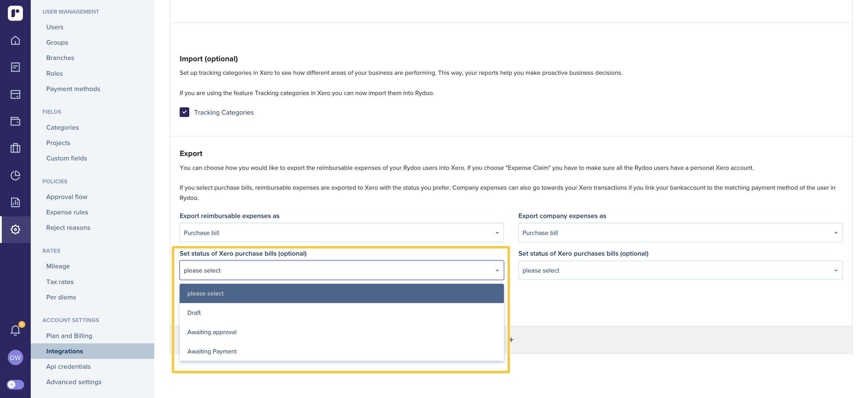The width and height of the screenshot is (868, 398).
Task: Choose the Awaiting Payment option
Action: click(x=342, y=351)
